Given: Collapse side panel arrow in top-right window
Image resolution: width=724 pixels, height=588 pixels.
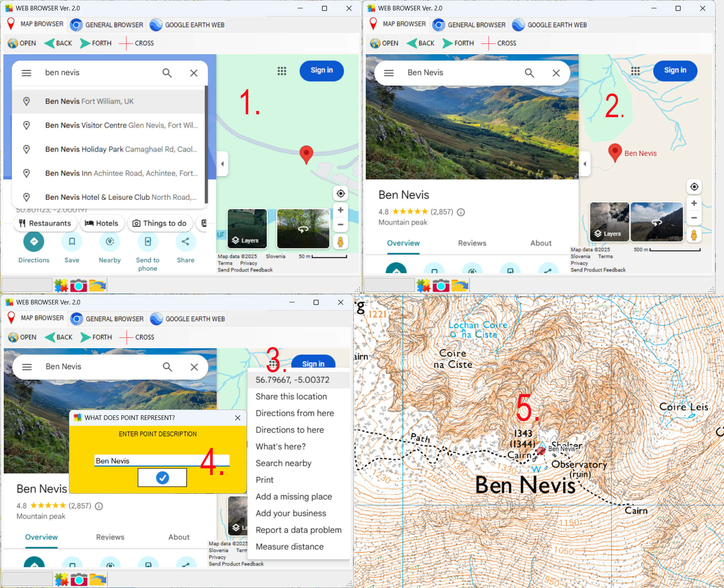Looking at the screenshot, I should 585,163.
